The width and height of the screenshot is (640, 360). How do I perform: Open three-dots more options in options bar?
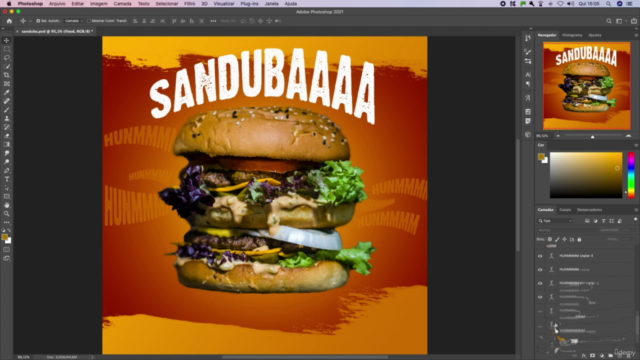[213, 21]
